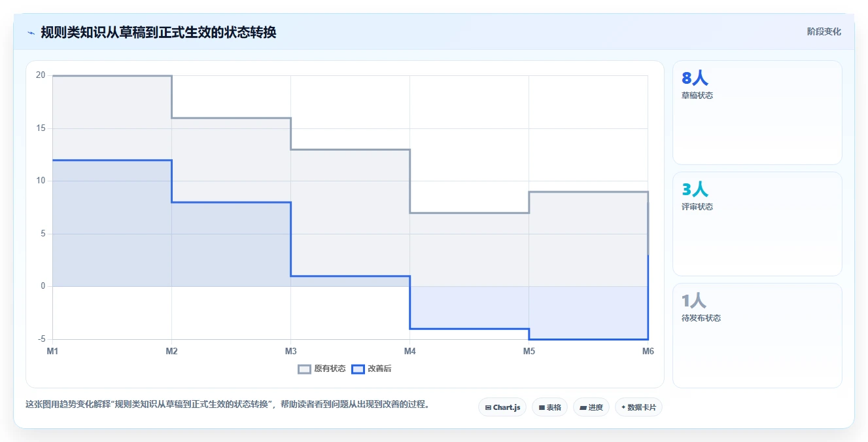Click the icon inside the Chart.js tag

[488, 407]
